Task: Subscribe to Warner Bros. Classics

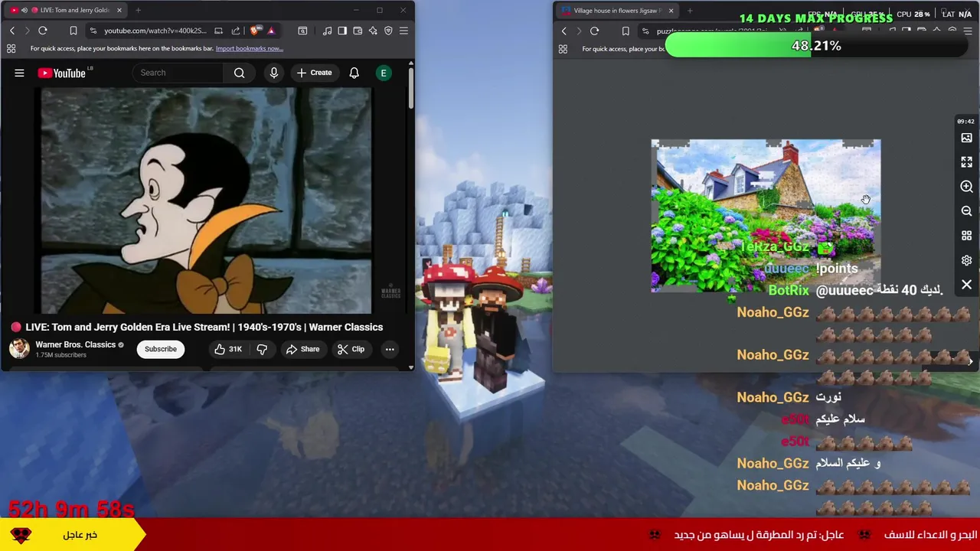Action: (161, 349)
